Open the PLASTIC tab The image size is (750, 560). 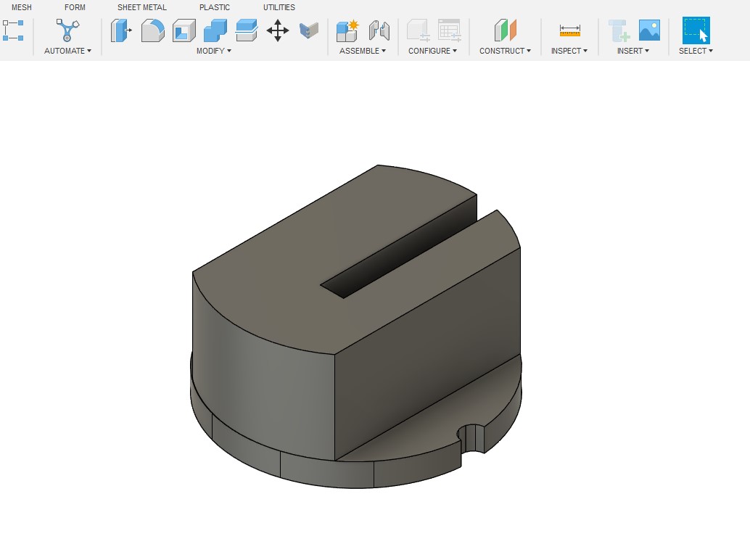point(215,7)
